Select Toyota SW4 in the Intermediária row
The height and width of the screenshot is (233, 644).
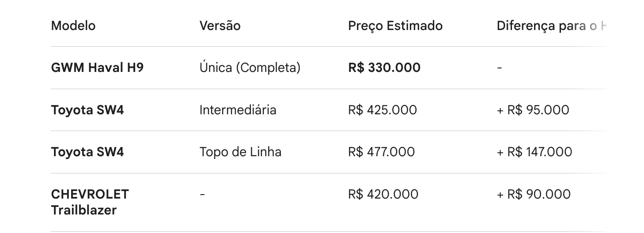(87, 110)
